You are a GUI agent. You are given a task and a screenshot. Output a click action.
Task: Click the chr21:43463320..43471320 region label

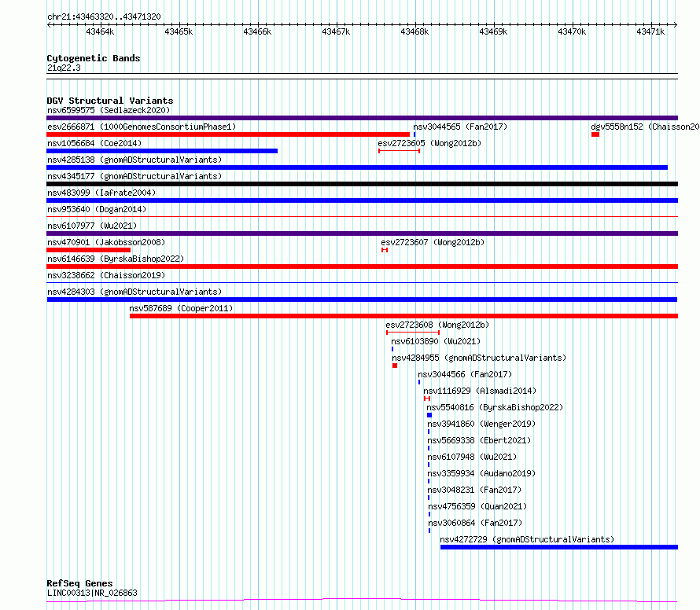point(104,17)
